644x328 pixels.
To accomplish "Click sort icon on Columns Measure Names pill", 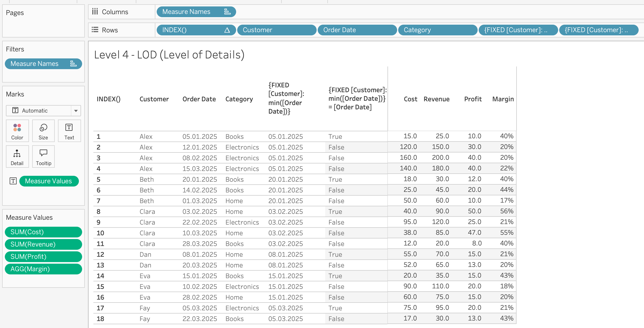I will [227, 12].
